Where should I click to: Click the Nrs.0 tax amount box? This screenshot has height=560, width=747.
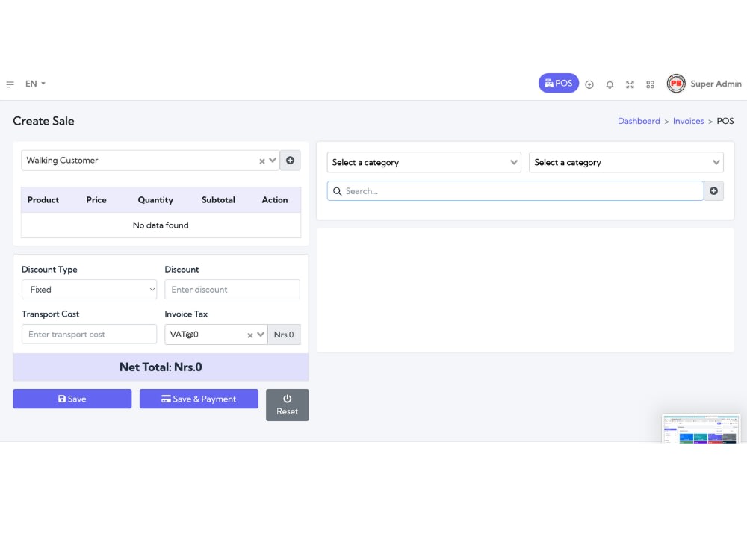click(284, 335)
